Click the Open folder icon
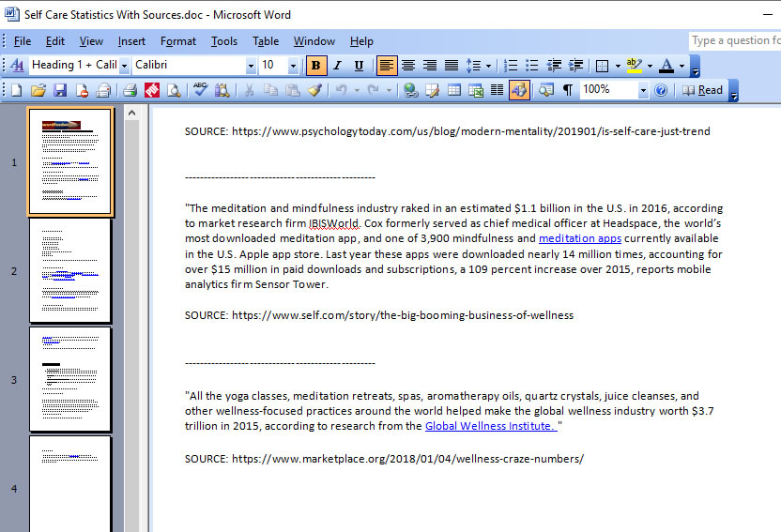The image size is (781, 532). 38,90
